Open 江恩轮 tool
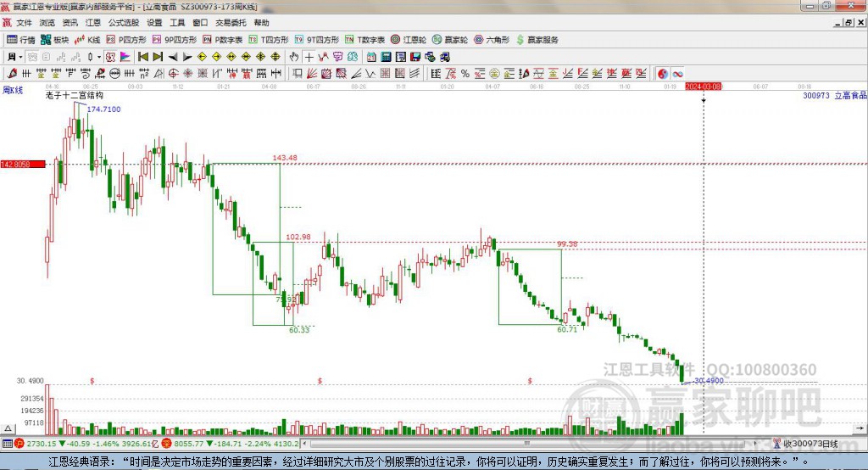Image resolution: width=868 pixels, height=470 pixels. 409,40
